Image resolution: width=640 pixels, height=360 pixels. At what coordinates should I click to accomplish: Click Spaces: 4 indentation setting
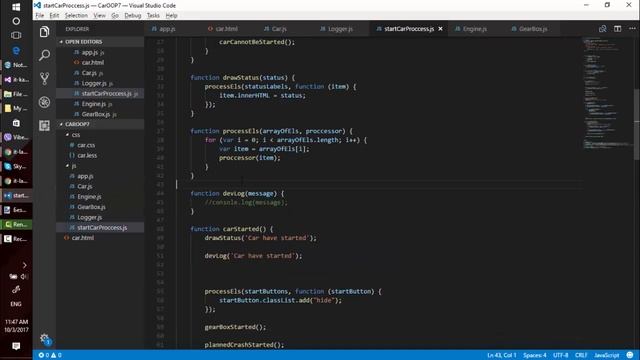click(x=535, y=355)
